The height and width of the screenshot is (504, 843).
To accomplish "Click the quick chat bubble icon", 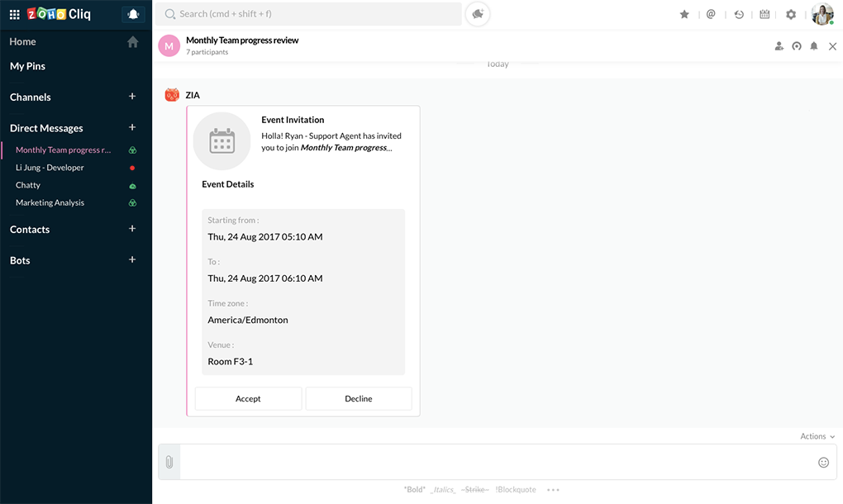I will [478, 14].
